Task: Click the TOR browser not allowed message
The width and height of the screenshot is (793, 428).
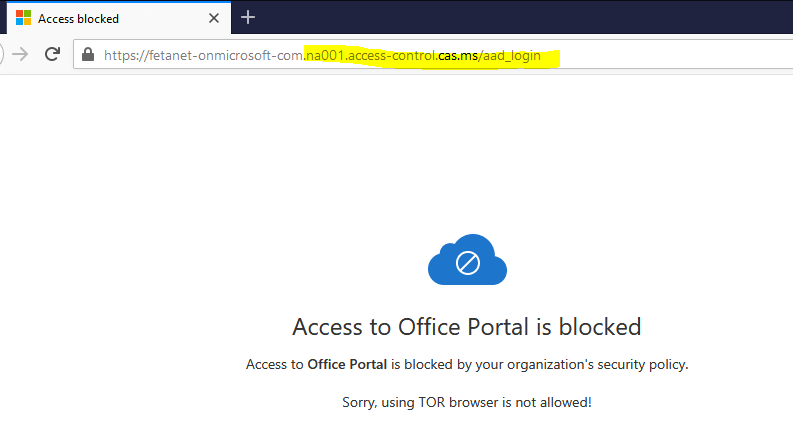Action: 466,402
